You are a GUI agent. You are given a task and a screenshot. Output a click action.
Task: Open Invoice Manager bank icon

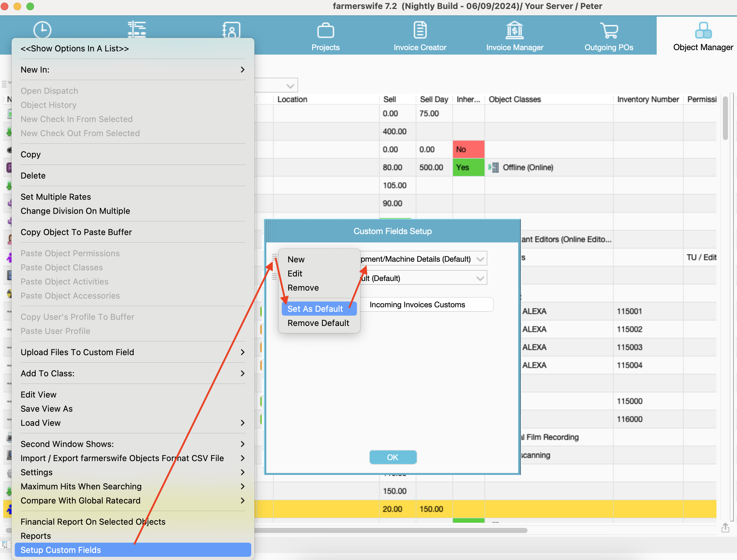pos(514,30)
